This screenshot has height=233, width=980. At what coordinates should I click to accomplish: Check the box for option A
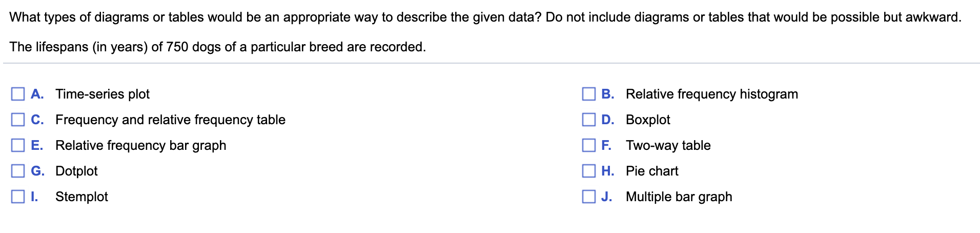(18, 94)
